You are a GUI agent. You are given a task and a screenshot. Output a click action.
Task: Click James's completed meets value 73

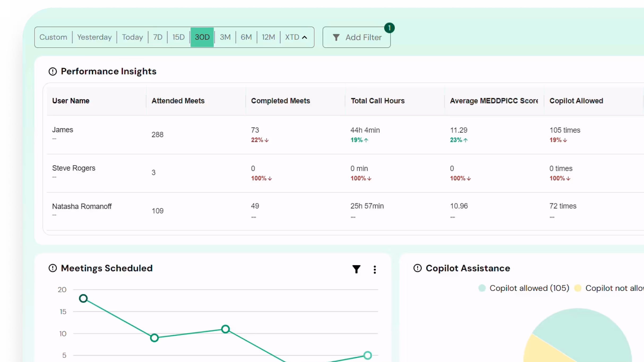[x=255, y=130]
